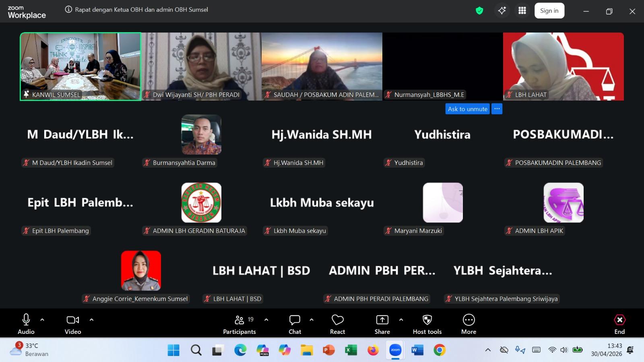The height and width of the screenshot is (362, 644).
Task: Toggle the Video camera button
Action: (x=73, y=324)
